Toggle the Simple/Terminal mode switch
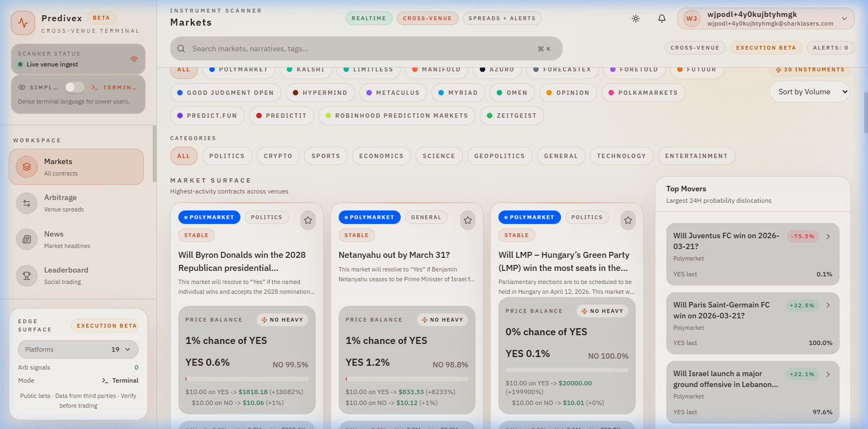868x429 pixels. coord(75,87)
